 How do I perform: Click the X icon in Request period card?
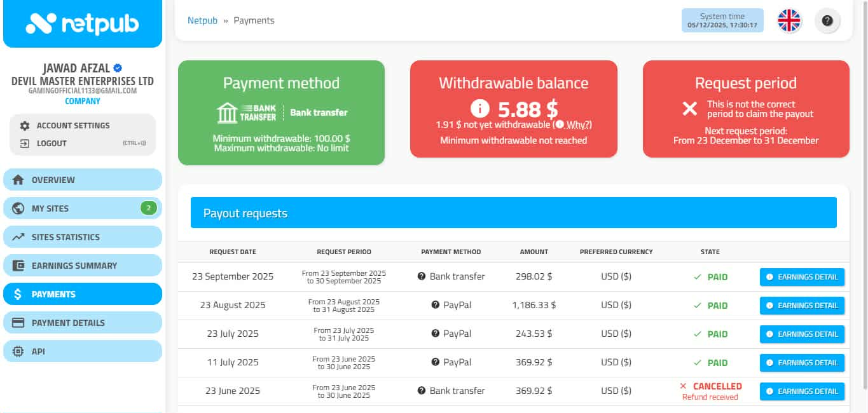tap(690, 109)
